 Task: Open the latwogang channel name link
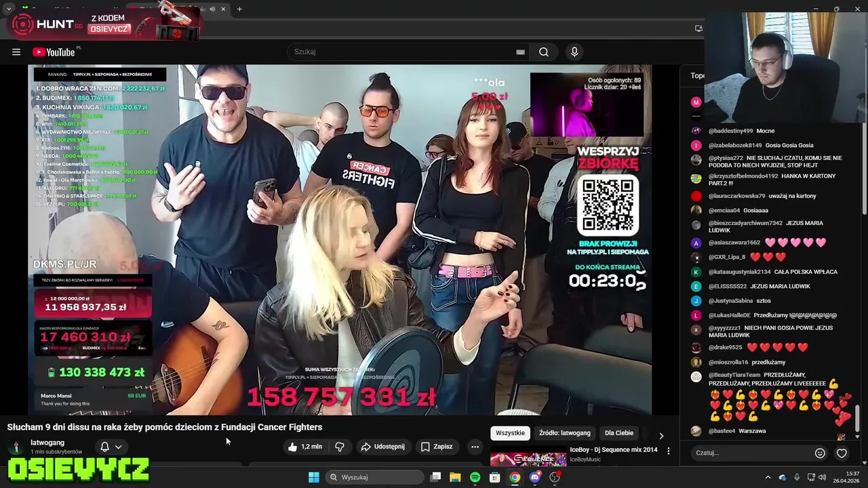(47, 443)
